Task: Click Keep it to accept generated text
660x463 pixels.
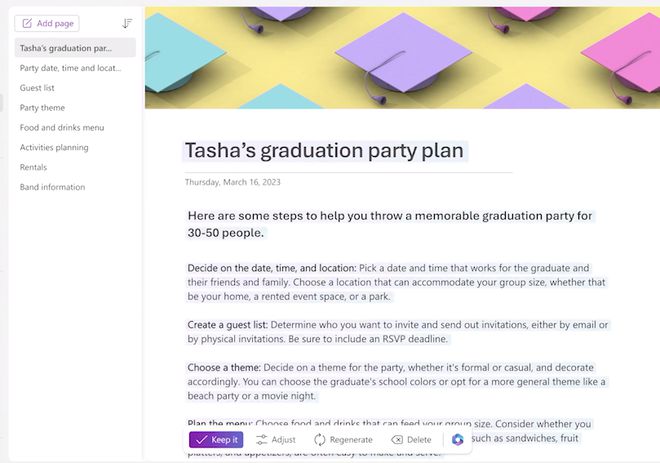Action: 216,439
